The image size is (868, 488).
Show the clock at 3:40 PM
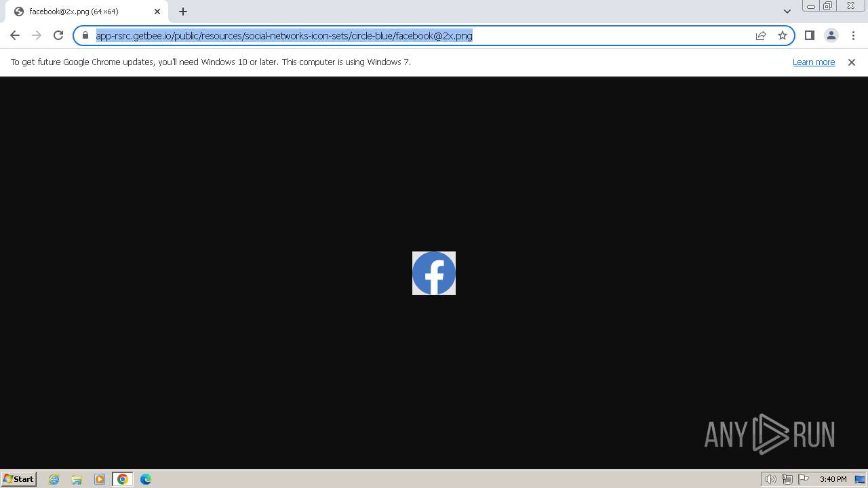(833, 479)
